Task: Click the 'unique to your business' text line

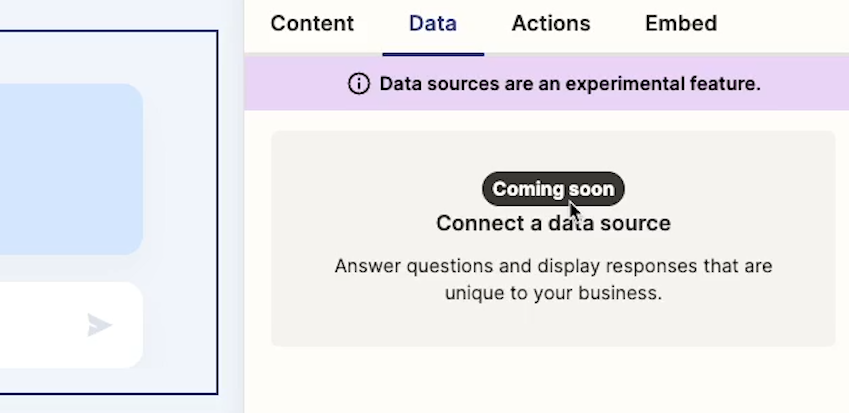Action: coord(553,293)
